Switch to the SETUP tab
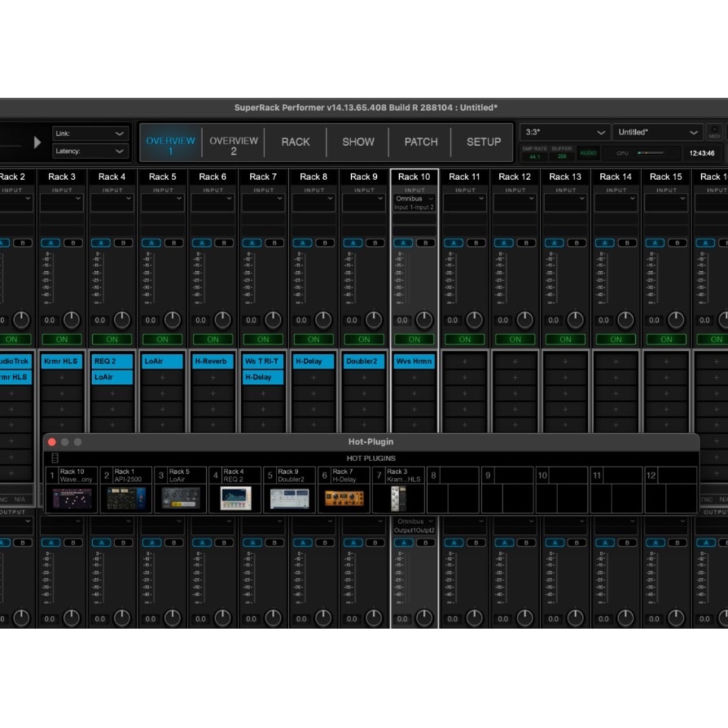Screen dimensions: 728x728 click(484, 142)
